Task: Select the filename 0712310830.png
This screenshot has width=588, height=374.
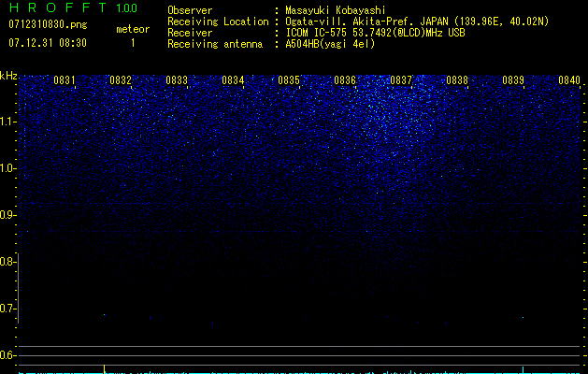Action: click(x=48, y=25)
